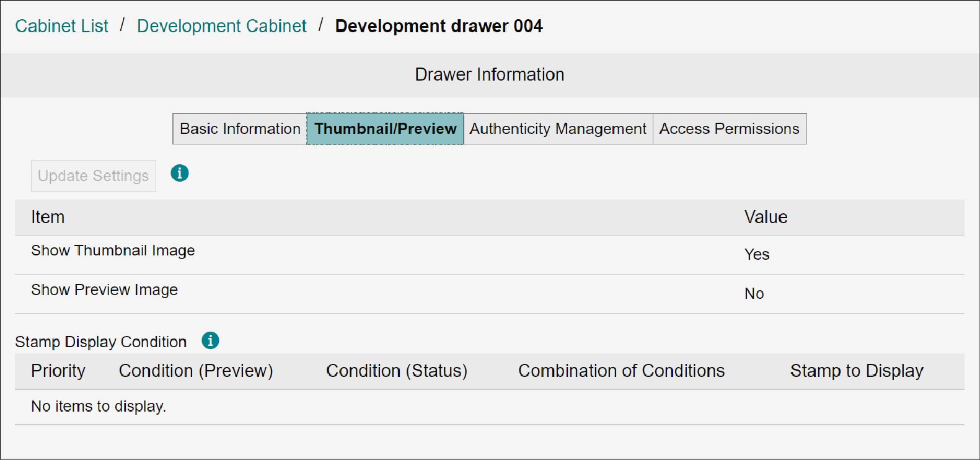Image resolution: width=980 pixels, height=460 pixels.
Task: Click the info icon beside Update Settings
Action: tap(180, 173)
